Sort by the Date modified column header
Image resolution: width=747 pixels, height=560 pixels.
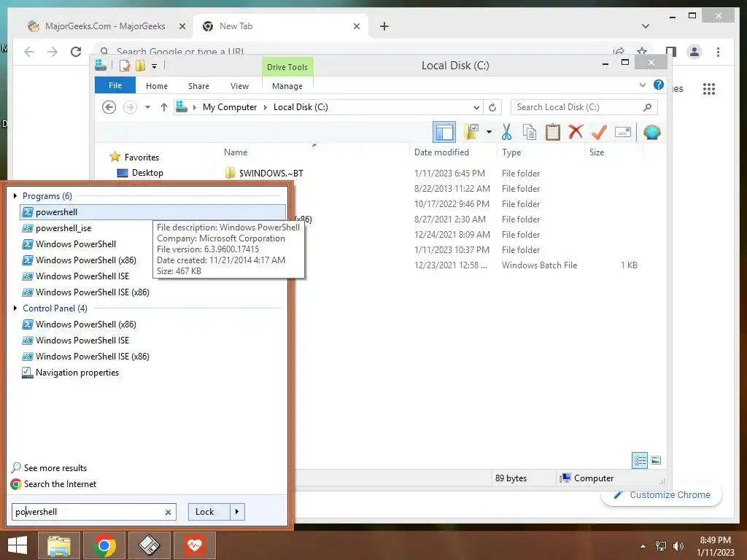[441, 152]
